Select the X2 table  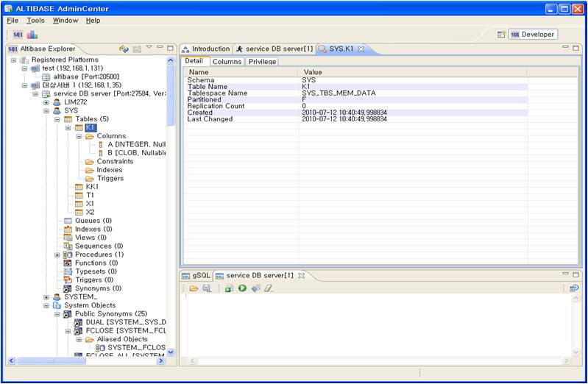coord(90,213)
